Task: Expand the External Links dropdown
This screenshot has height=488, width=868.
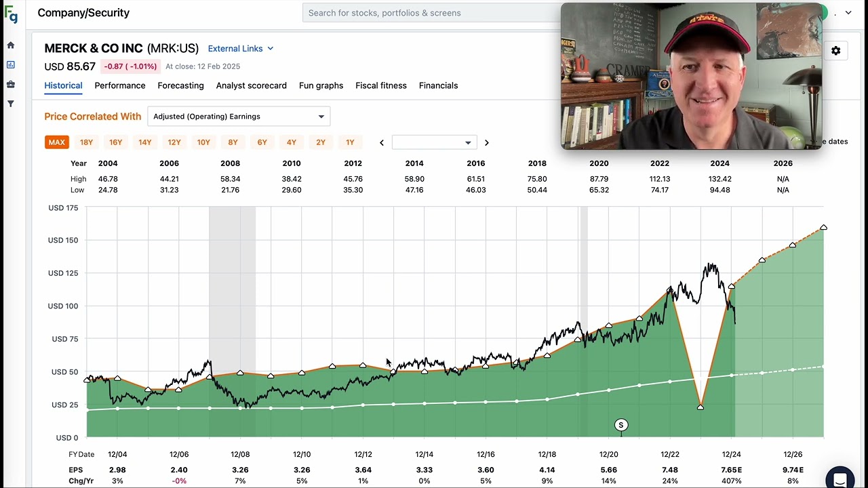Action: coord(241,49)
